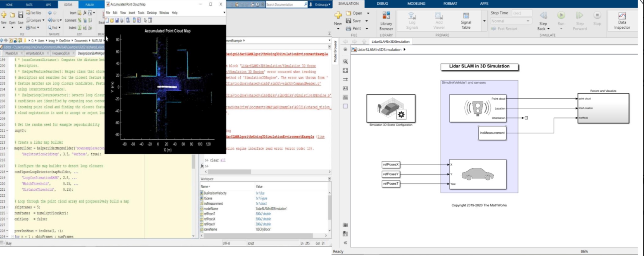Click Print Figure icon in figure toolbar
Screen dimensions: 644x256
coord(122,20)
